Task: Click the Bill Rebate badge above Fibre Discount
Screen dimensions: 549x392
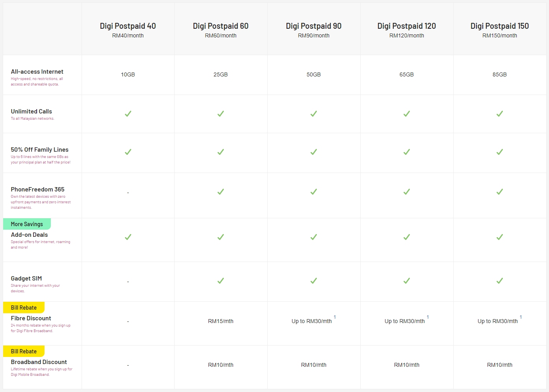Action: click(x=24, y=308)
